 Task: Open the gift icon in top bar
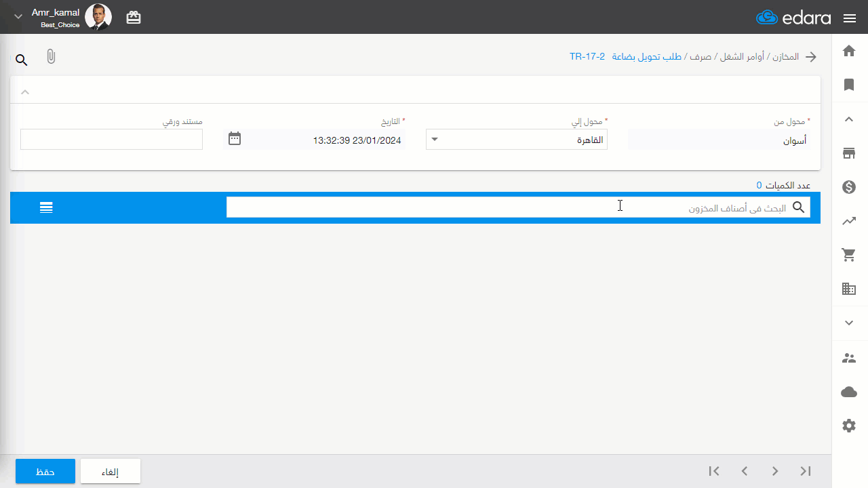(x=134, y=18)
